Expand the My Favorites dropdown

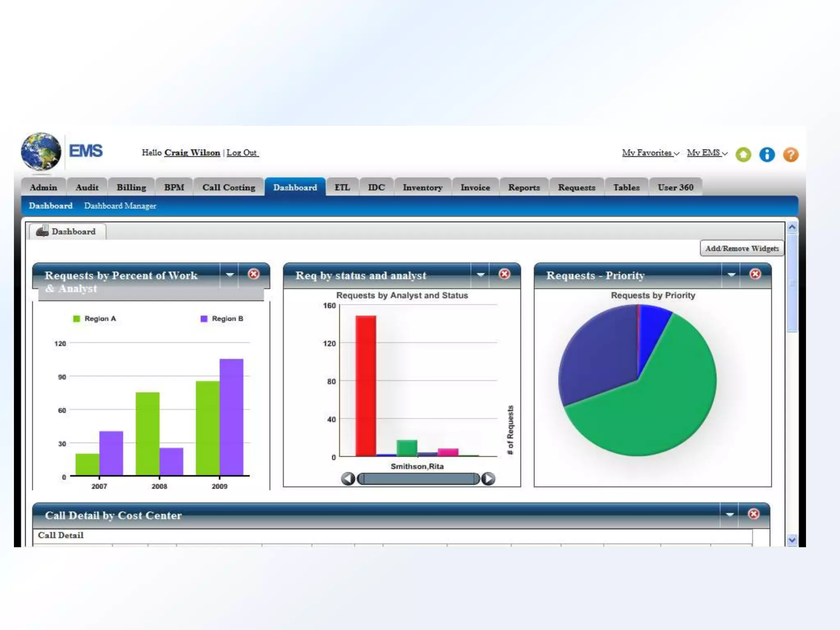pyautogui.click(x=651, y=153)
